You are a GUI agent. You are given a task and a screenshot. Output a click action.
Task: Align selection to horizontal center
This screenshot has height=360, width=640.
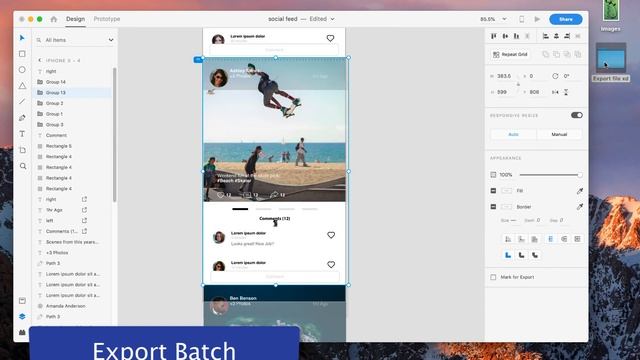[x=556, y=36]
